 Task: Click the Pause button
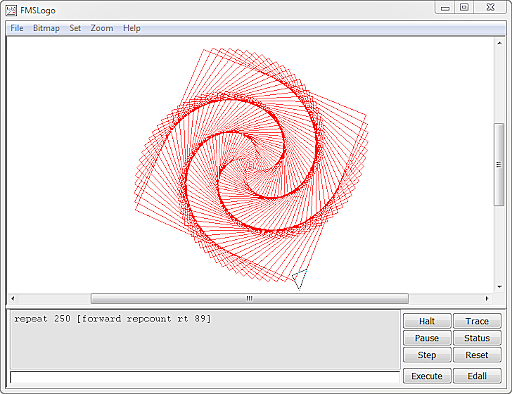pyautogui.click(x=427, y=338)
